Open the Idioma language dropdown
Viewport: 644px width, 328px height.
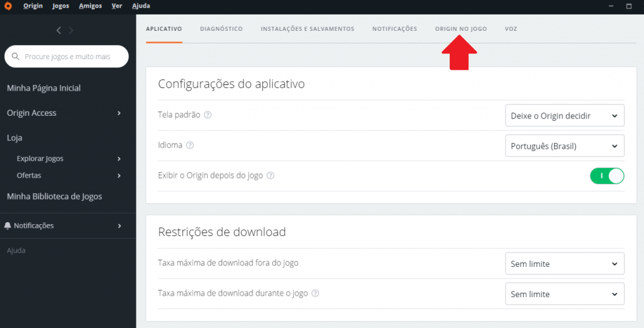coord(565,146)
